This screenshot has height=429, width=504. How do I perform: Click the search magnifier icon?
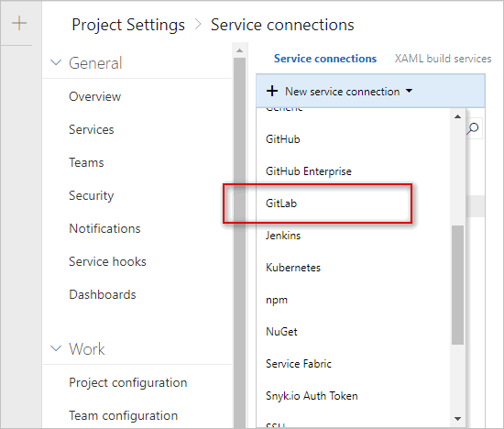473,128
